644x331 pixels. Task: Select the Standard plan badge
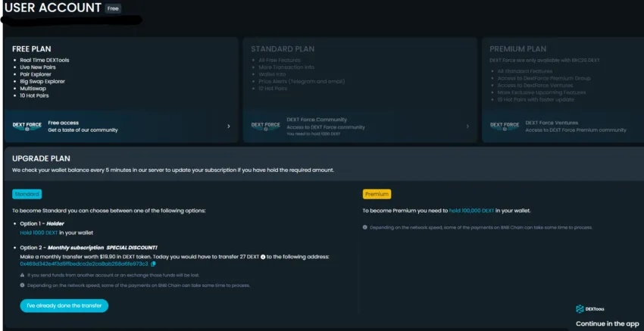click(27, 194)
